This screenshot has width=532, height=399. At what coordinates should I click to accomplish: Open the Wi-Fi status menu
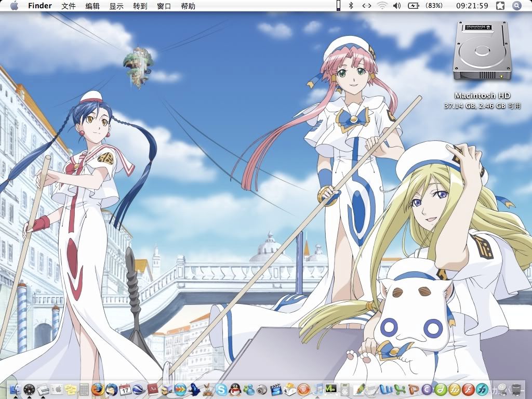click(x=382, y=5)
